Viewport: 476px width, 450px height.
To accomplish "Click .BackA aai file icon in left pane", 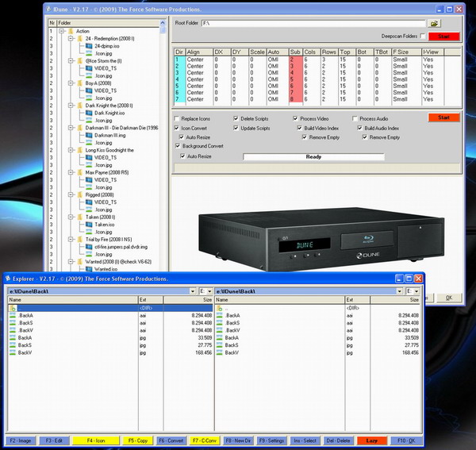I will pyautogui.click(x=13, y=316).
